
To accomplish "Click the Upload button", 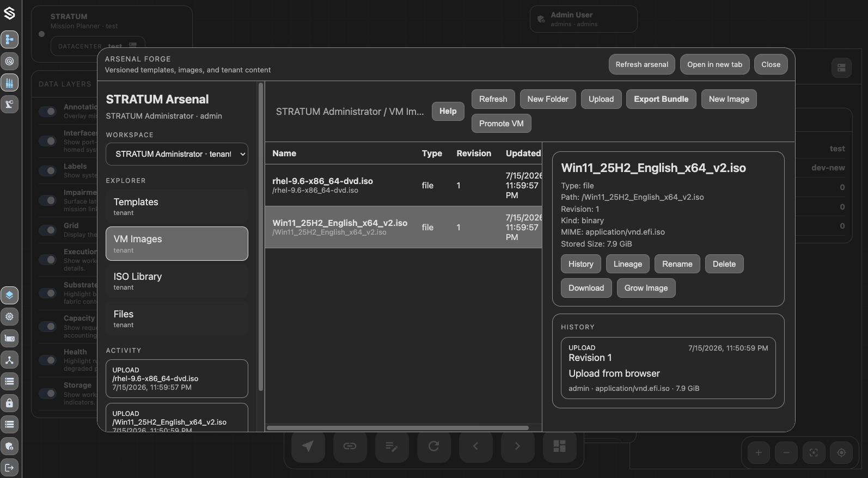I will (601, 99).
